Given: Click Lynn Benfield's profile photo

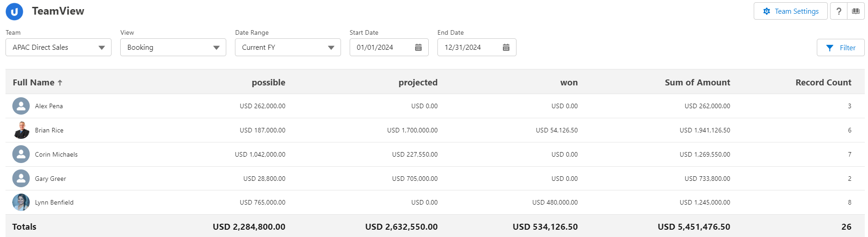Looking at the screenshot, I should pyautogui.click(x=21, y=202).
